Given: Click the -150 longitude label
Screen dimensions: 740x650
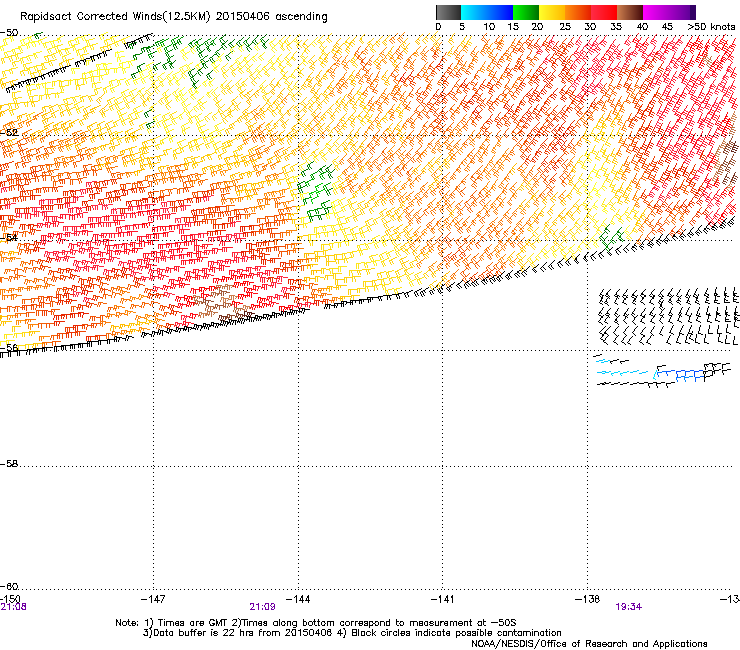Looking at the screenshot, I should point(10,599).
